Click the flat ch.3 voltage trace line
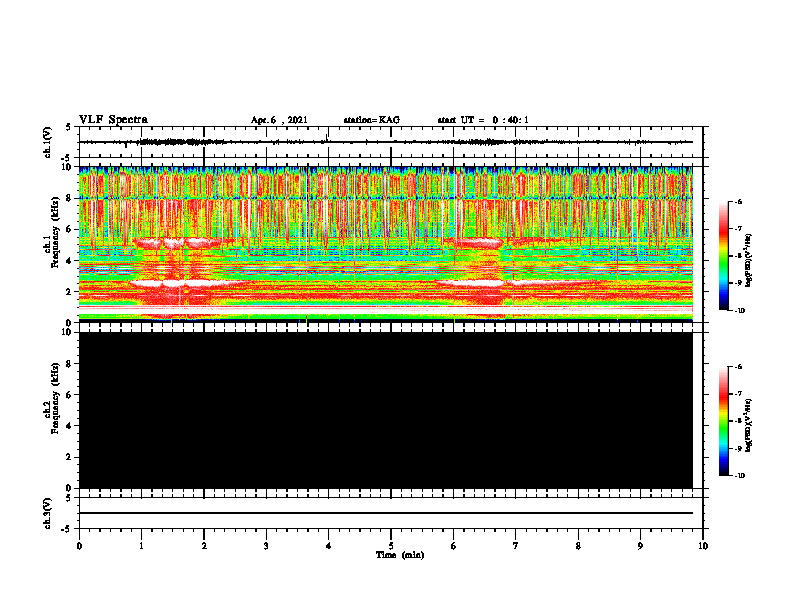 click(x=386, y=513)
